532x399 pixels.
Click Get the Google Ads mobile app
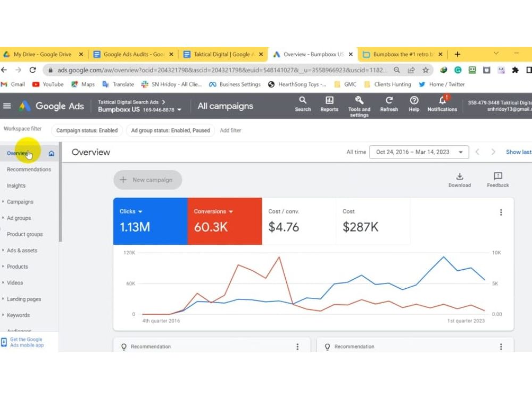click(27, 342)
